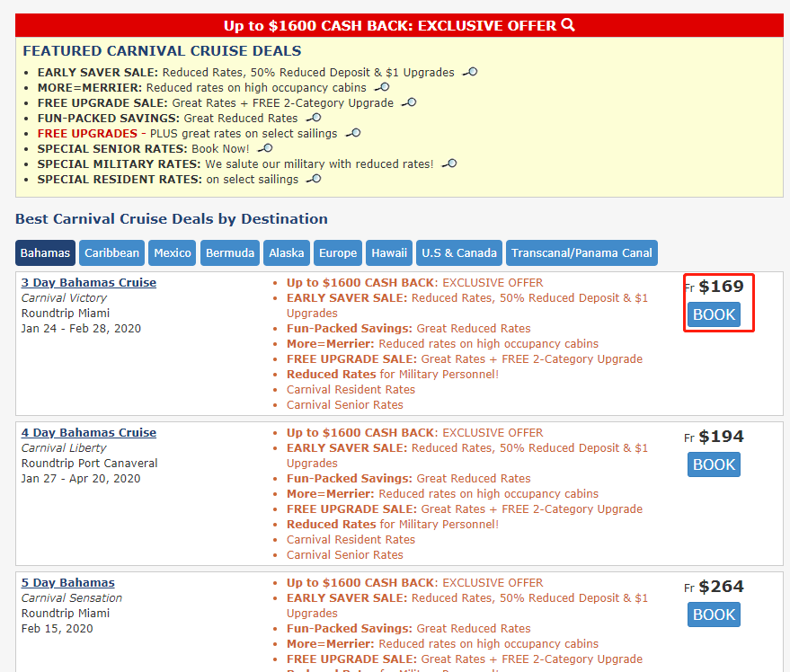790x672 pixels.
Task: Click Free Upgrade Sale under 3 Day cruise
Action: [465, 359]
